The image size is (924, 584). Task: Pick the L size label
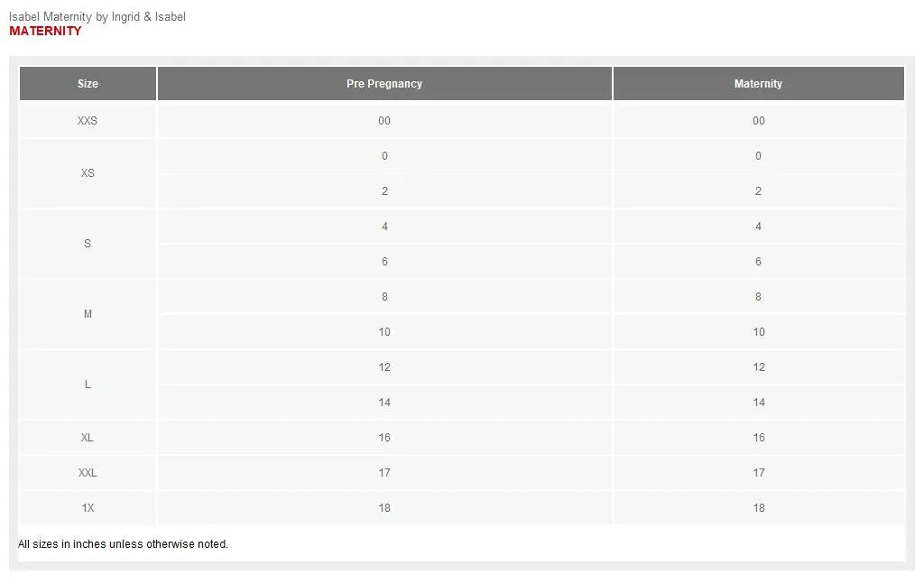coord(88,385)
